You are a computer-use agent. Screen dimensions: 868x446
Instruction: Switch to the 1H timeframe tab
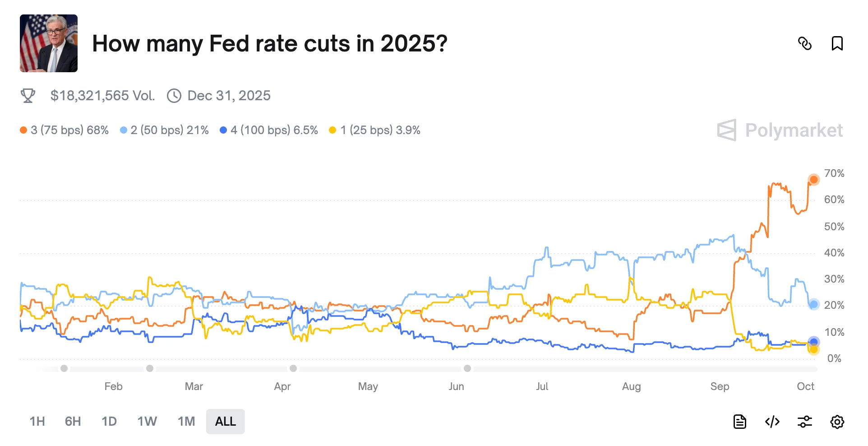pos(37,422)
